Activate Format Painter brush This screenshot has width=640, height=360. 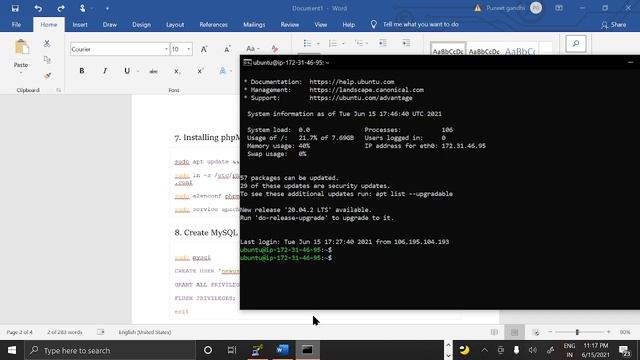pyautogui.click(x=47, y=76)
